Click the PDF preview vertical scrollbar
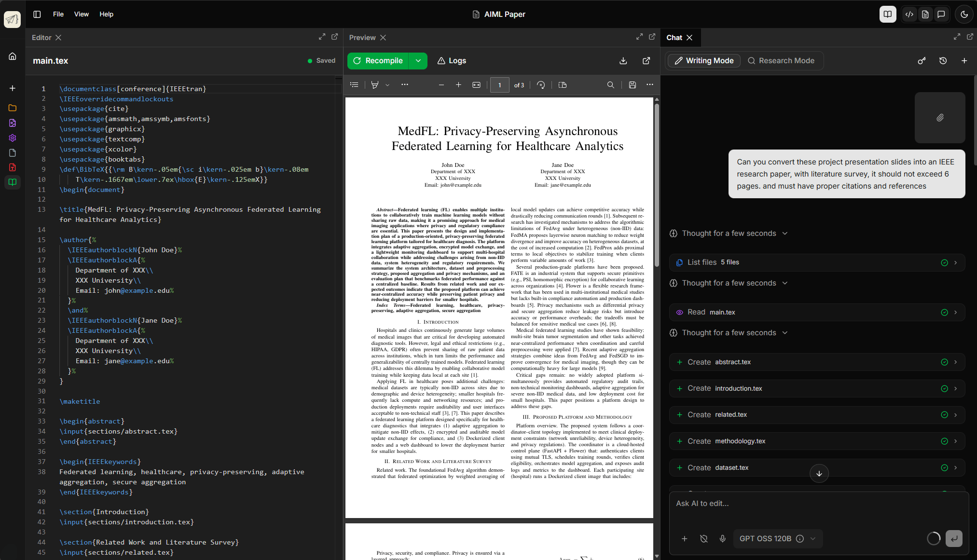Image resolution: width=977 pixels, height=560 pixels. pyautogui.click(x=657, y=183)
